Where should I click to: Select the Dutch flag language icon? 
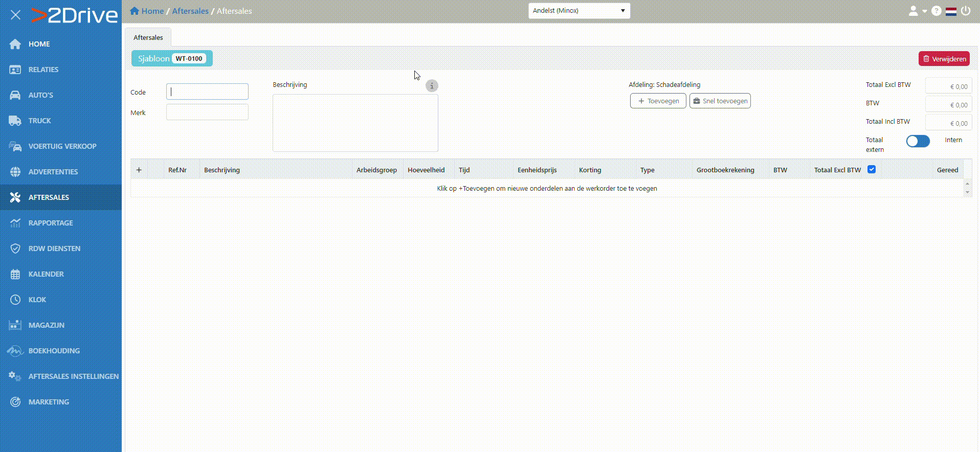point(951,11)
